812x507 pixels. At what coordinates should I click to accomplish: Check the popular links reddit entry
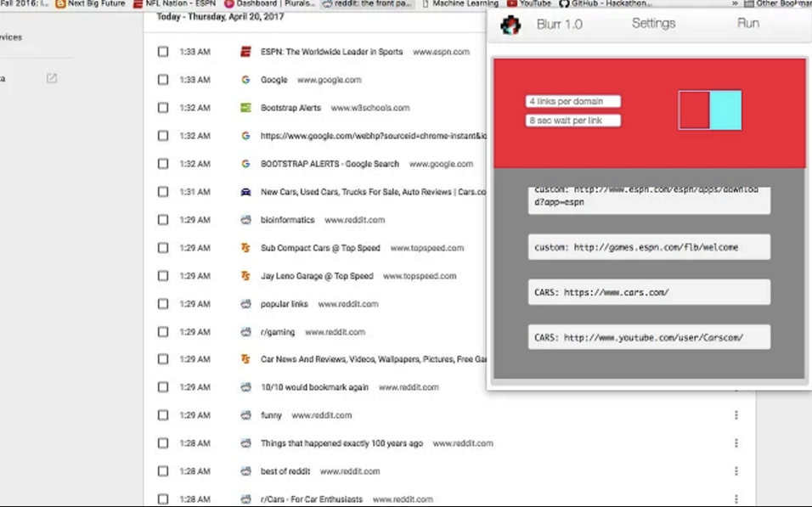(162, 303)
